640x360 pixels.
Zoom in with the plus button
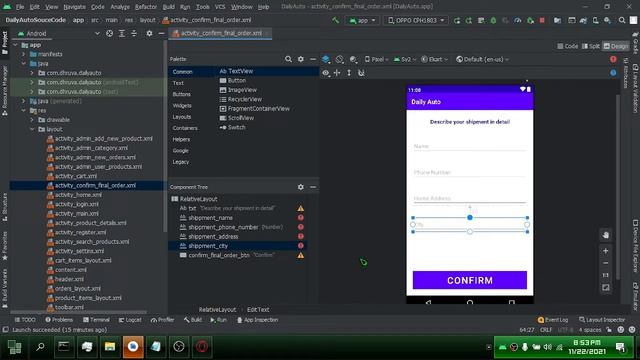pos(606,250)
